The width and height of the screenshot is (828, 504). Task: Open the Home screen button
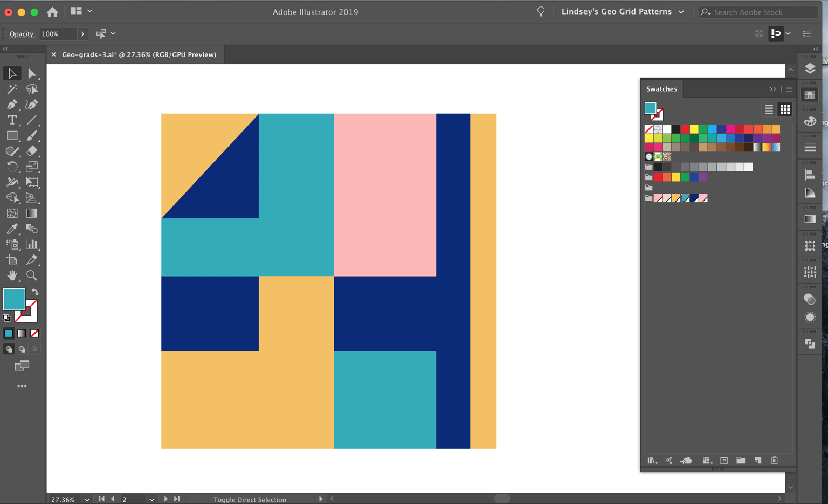coord(52,11)
